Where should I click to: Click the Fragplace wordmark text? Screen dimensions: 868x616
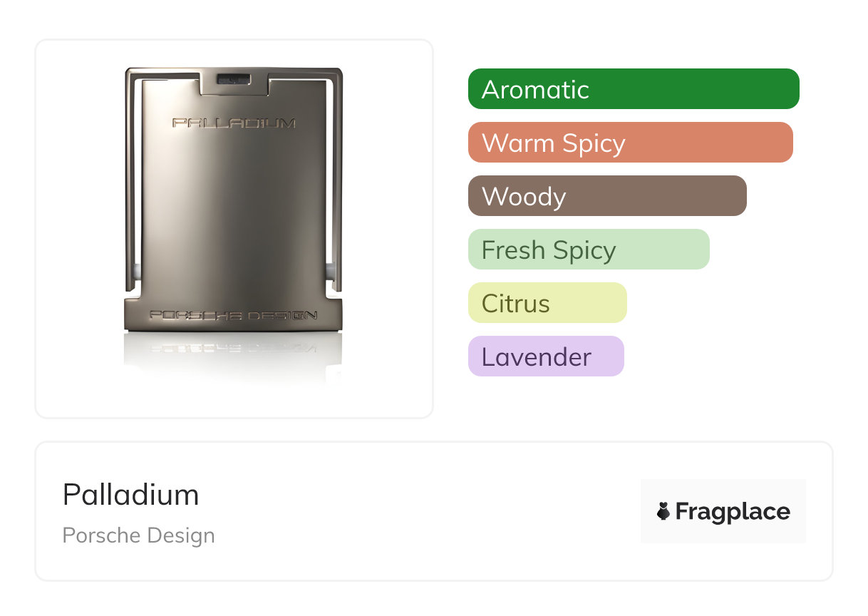click(x=733, y=511)
